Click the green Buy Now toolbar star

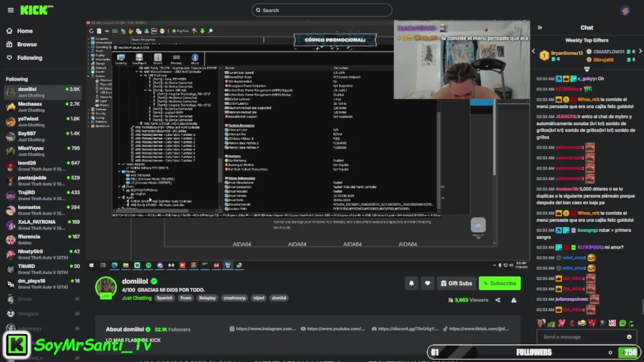pyautogui.click(x=173, y=31)
